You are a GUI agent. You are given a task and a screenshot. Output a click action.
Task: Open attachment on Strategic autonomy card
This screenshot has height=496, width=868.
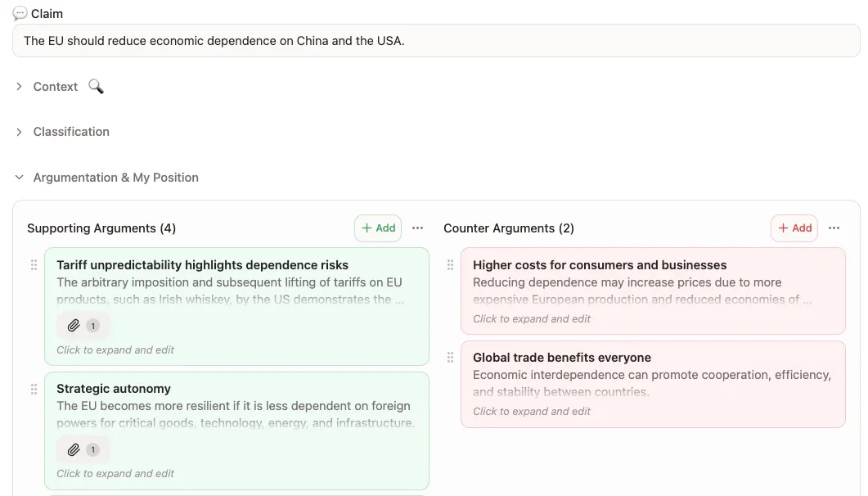[x=83, y=449]
